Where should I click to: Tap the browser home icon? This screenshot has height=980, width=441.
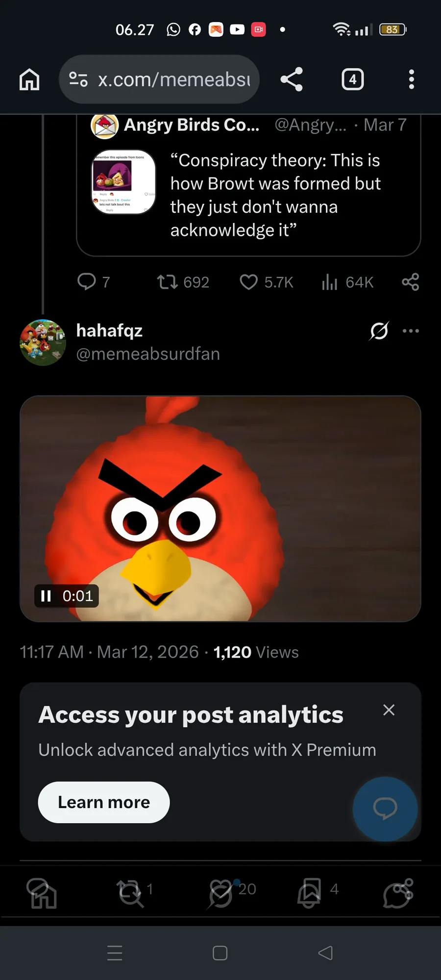29,79
